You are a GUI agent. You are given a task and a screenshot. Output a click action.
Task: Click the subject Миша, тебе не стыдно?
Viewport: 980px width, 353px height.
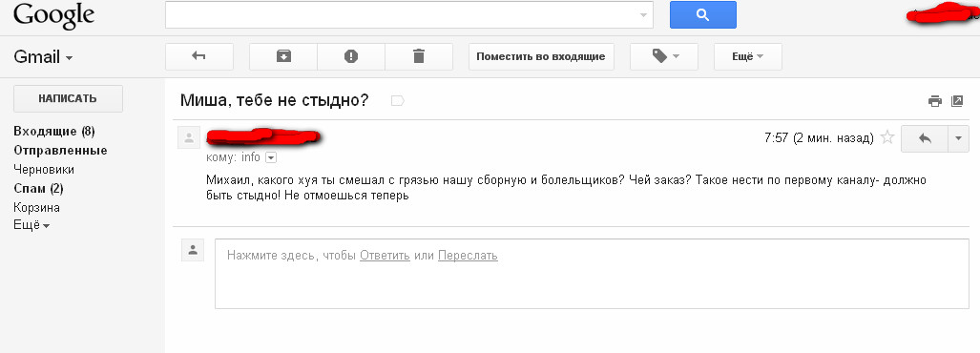275,100
